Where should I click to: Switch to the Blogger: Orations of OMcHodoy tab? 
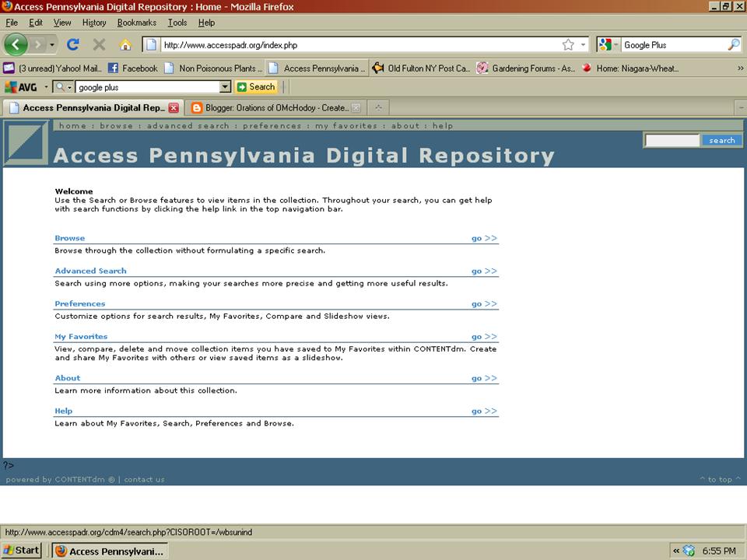coord(276,107)
